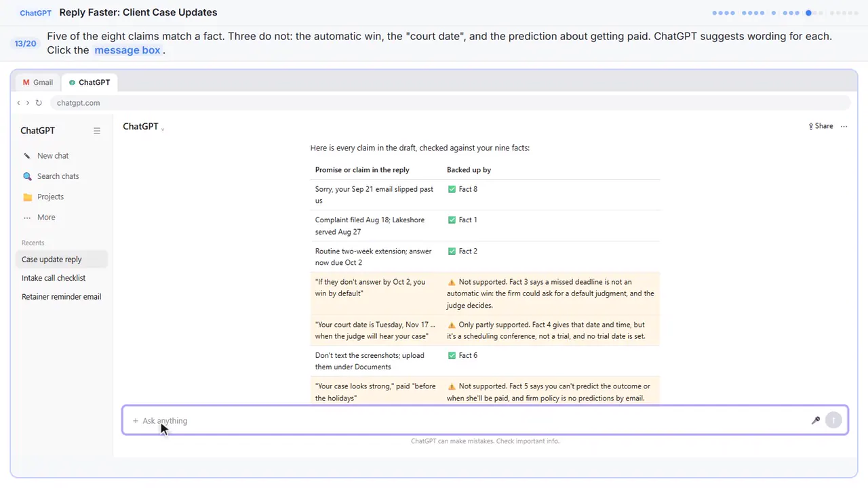Click the Gmail tab icon
This screenshot has width=868, height=488.
(26, 82)
